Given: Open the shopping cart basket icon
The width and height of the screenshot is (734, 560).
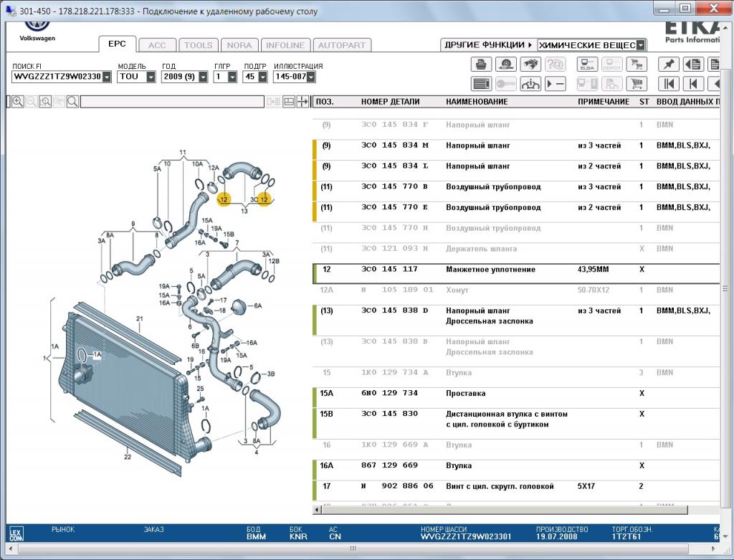Looking at the screenshot, I should tap(637, 84).
